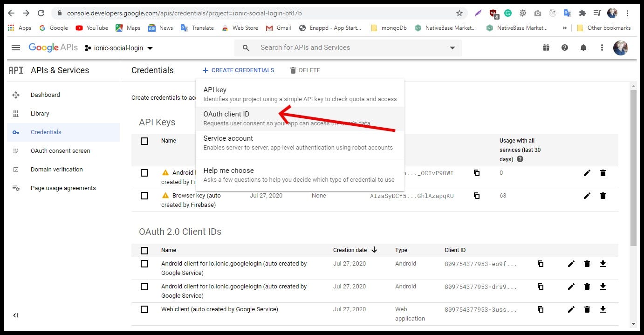Delete the Android key row with usage 0
This screenshot has height=335, width=644.
(603, 173)
